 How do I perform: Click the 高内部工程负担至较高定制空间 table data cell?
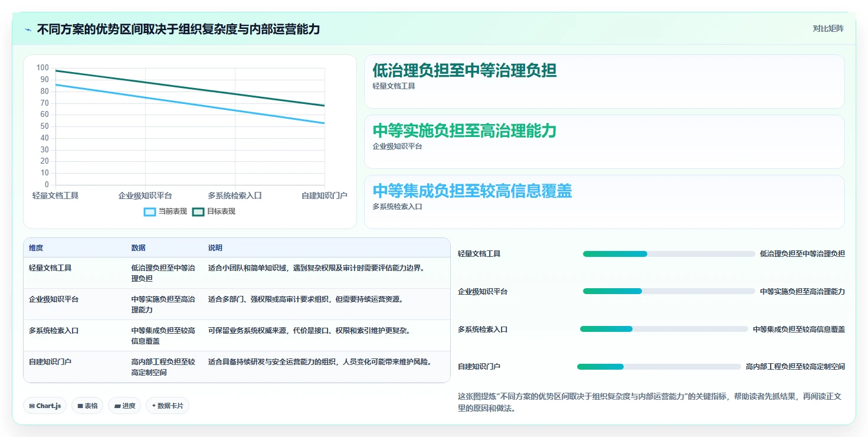[x=163, y=367]
